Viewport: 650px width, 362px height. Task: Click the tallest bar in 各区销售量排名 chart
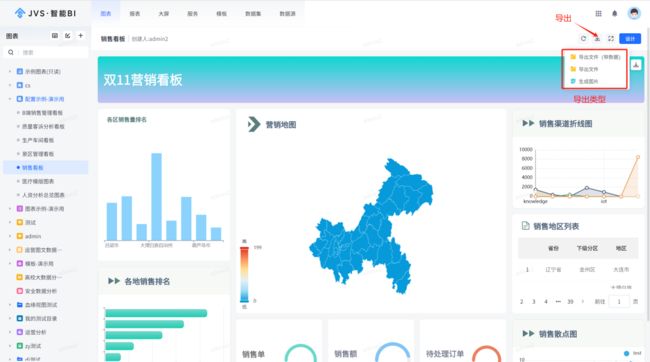pyautogui.click(x=156, y=197)
